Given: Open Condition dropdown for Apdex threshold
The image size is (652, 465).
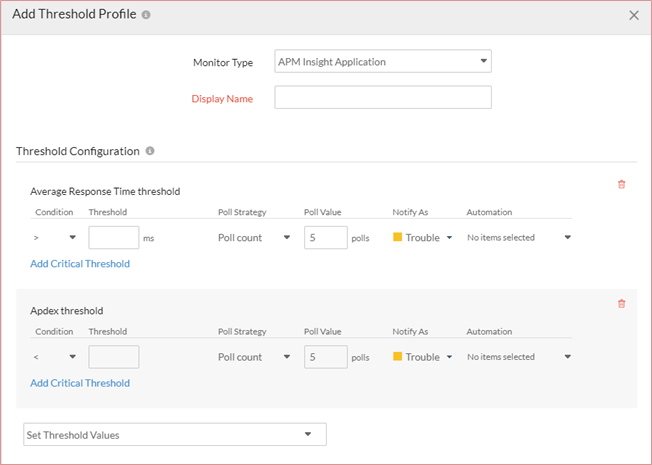Looking at the screenshot, I should point(55,357).
